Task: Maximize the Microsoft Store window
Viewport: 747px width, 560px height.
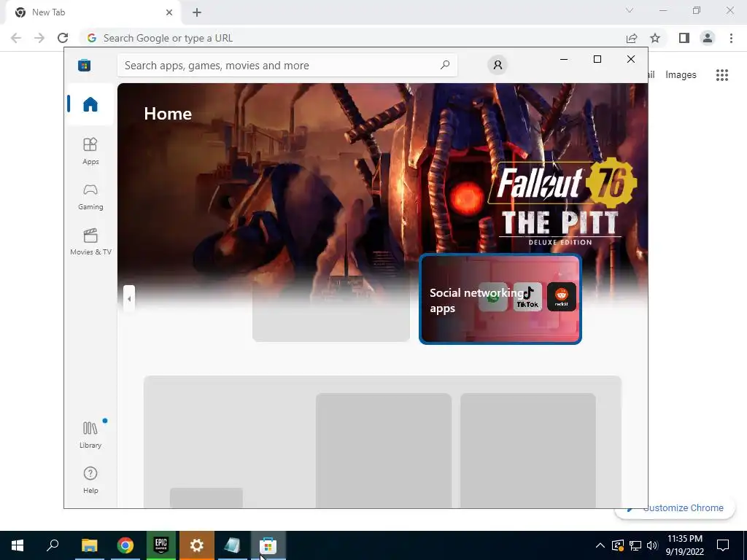Action: click(x=597, y=59)
